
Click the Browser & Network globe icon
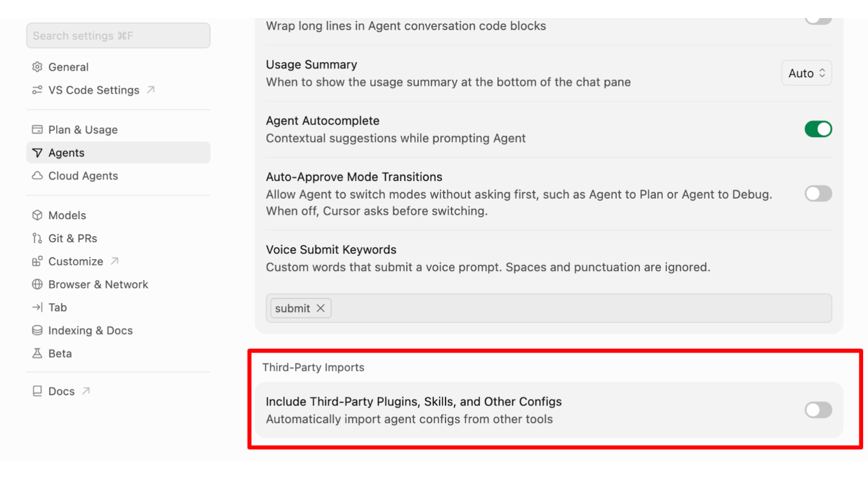coord(37,284)
